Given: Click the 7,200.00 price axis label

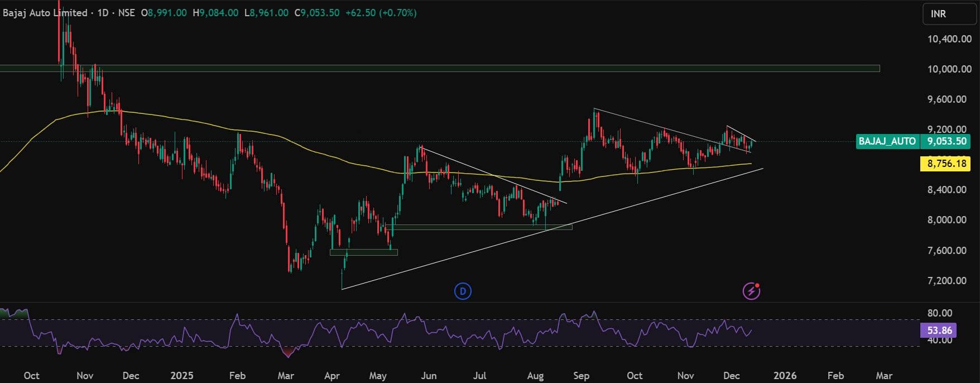Looking at the screenshot, I should coord(947,281).
